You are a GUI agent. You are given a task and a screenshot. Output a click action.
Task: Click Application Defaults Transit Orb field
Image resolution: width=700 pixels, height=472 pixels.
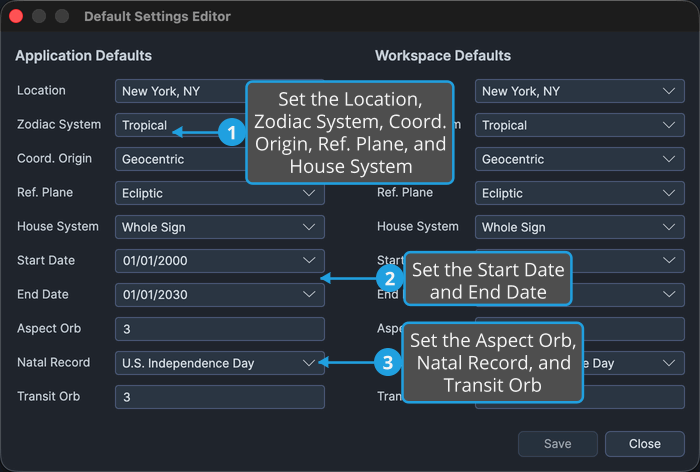tap(220, 397)
